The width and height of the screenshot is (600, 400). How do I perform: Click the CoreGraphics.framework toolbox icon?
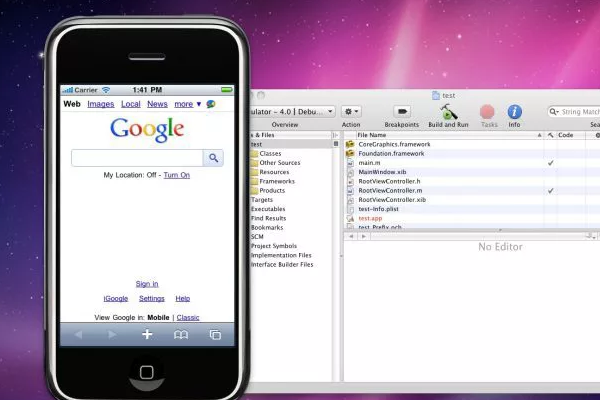(350, 144)
